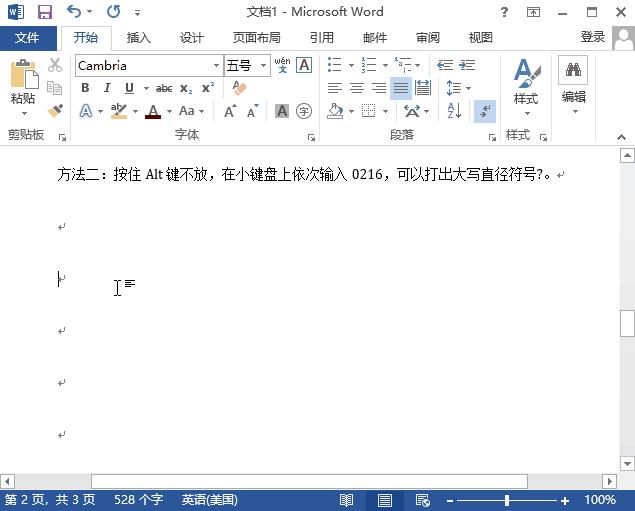
Task: Toggle show/hide paragraph marks
Action: (485, 111)
